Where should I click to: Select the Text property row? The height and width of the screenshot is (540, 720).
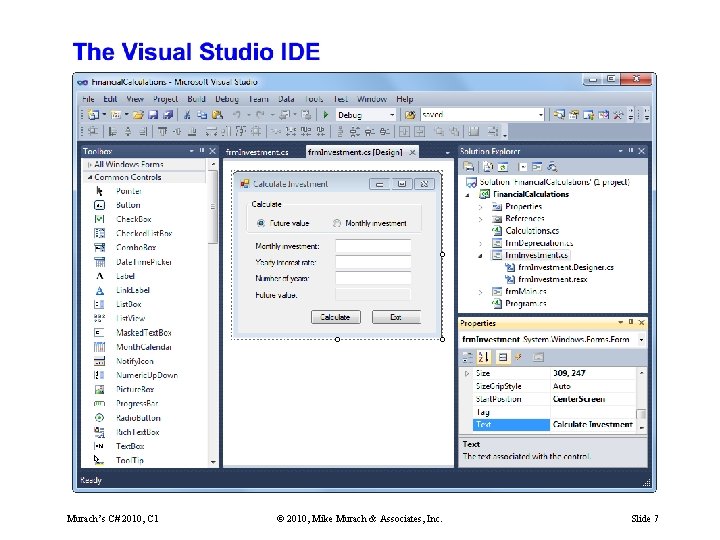click(x=554, y=425)
